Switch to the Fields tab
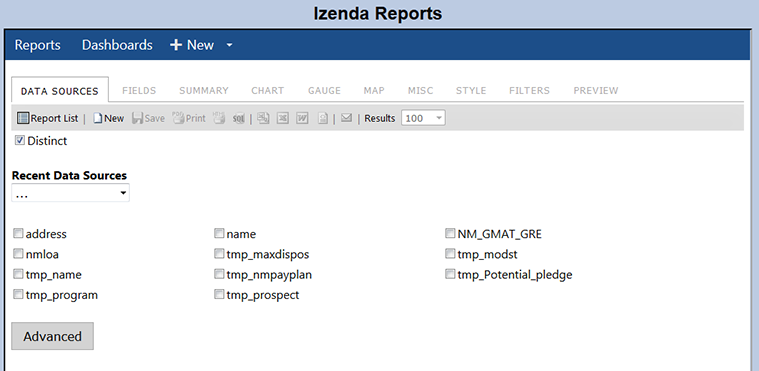The height and width of the screenshot is (371, 759). point(139,91)
